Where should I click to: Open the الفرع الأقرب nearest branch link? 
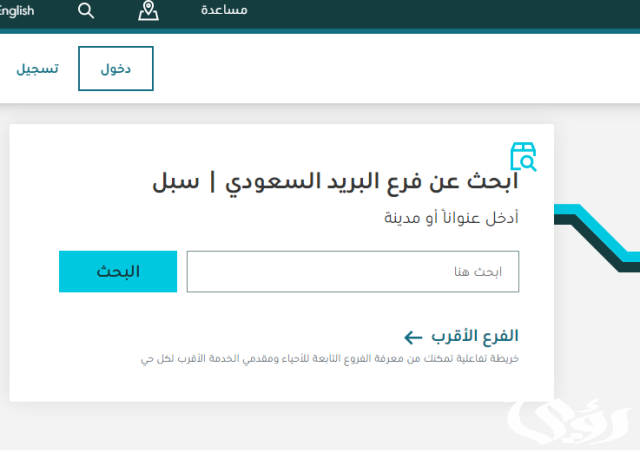click(475, 336)
